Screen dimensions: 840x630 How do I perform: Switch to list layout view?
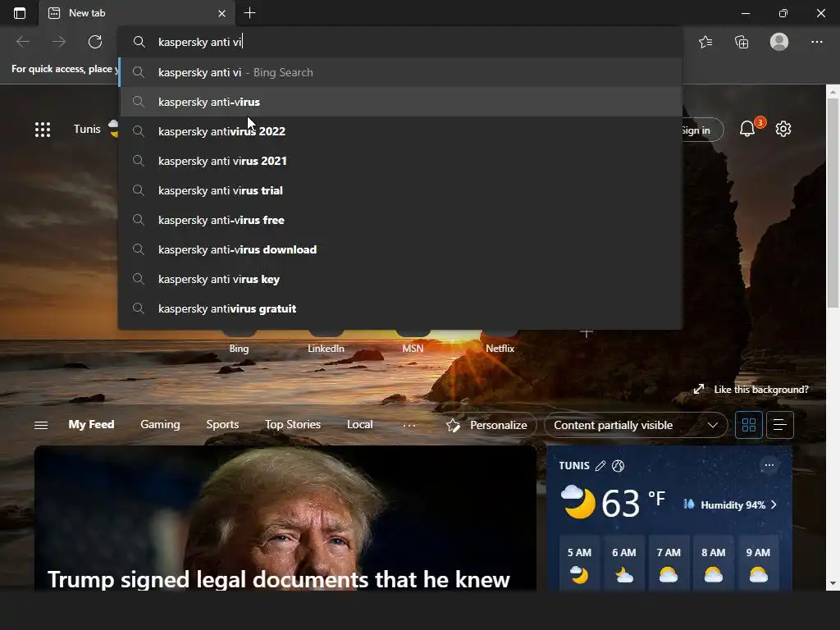coord(779,426)
